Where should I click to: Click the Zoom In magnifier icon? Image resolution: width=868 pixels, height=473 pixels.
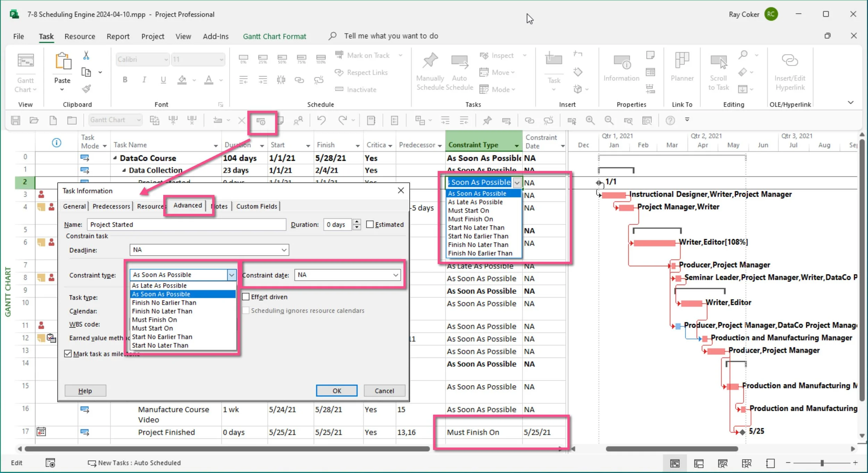pyautogui.click(x=590, y=121)
